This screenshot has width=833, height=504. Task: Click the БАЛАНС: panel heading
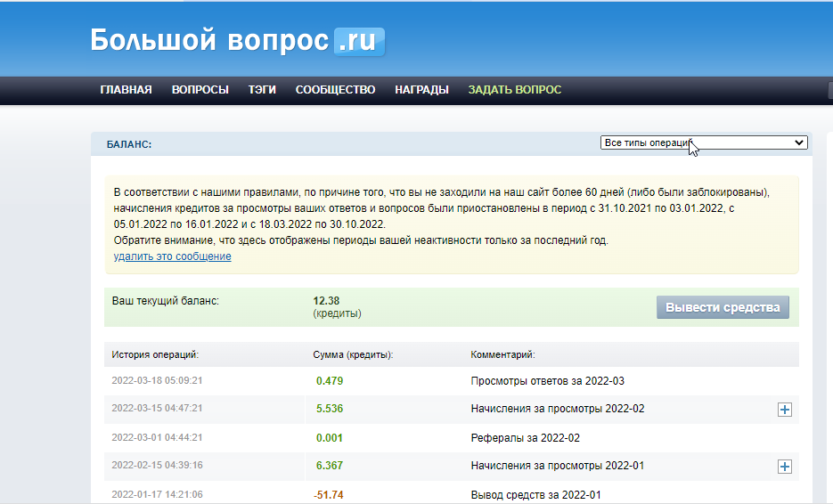(x=129, y=144)
